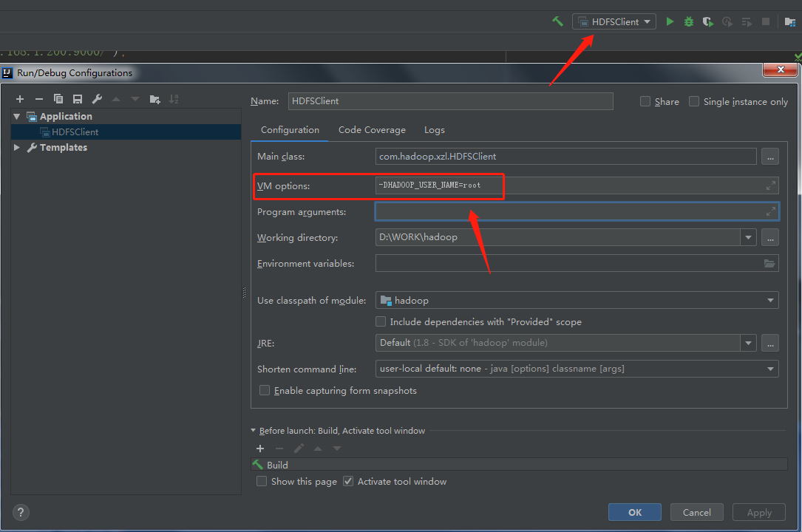Remove configuration with the minus icon
The height and width of the screenshot is (532, 802).
(x=39, y=99)
